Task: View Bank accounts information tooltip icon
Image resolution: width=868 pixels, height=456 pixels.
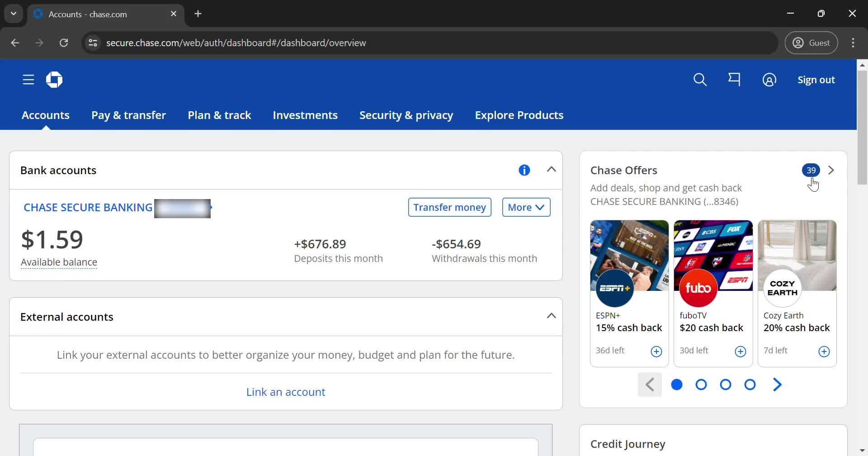Action: pyautogui.click(x=524, y=170)
